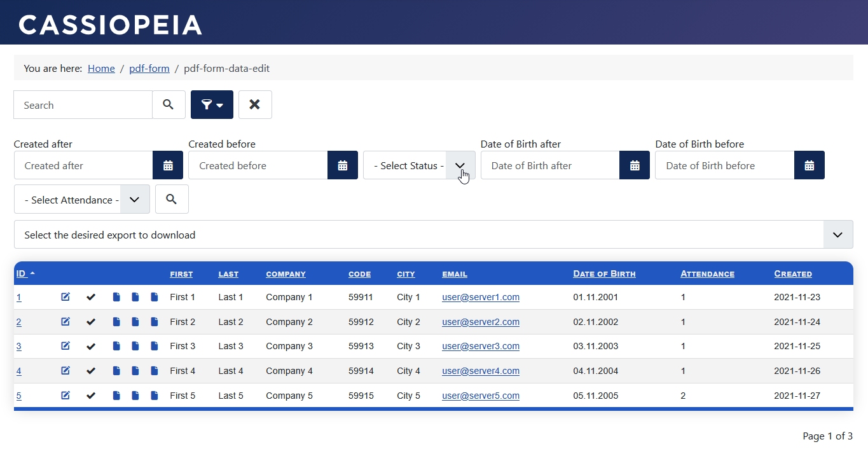The image size is (868, 449).
Task: Sort table by Last column header
Action: click(x=228, y=274)
